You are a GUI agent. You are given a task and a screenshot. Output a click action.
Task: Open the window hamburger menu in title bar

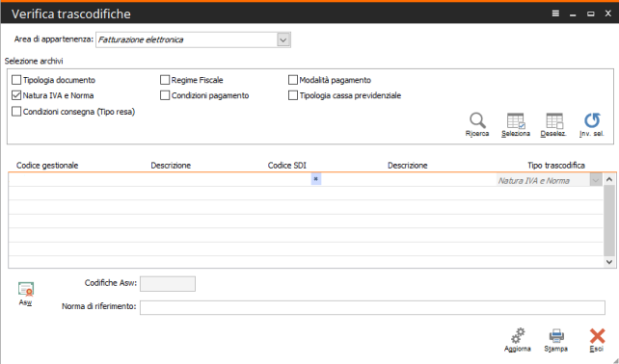555,13
